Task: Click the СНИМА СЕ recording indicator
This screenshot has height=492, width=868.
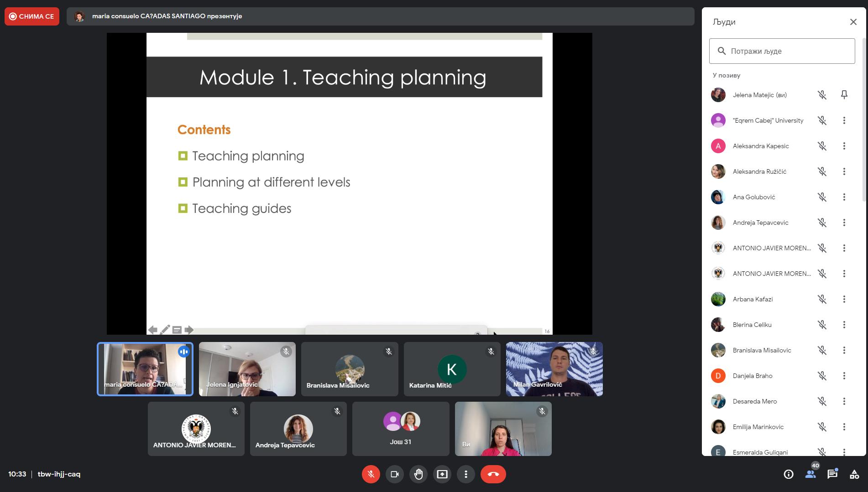Action: (x=32, y=16)
